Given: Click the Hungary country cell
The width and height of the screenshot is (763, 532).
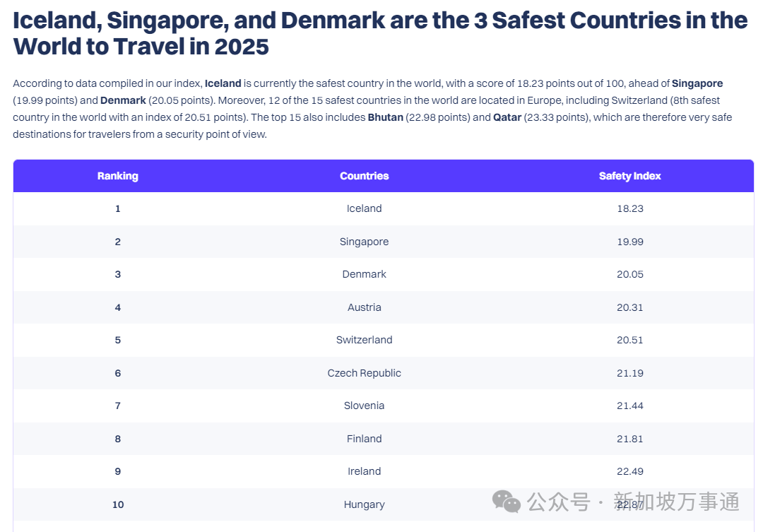Looking at the screenshot, I should [x=365, y=504].
